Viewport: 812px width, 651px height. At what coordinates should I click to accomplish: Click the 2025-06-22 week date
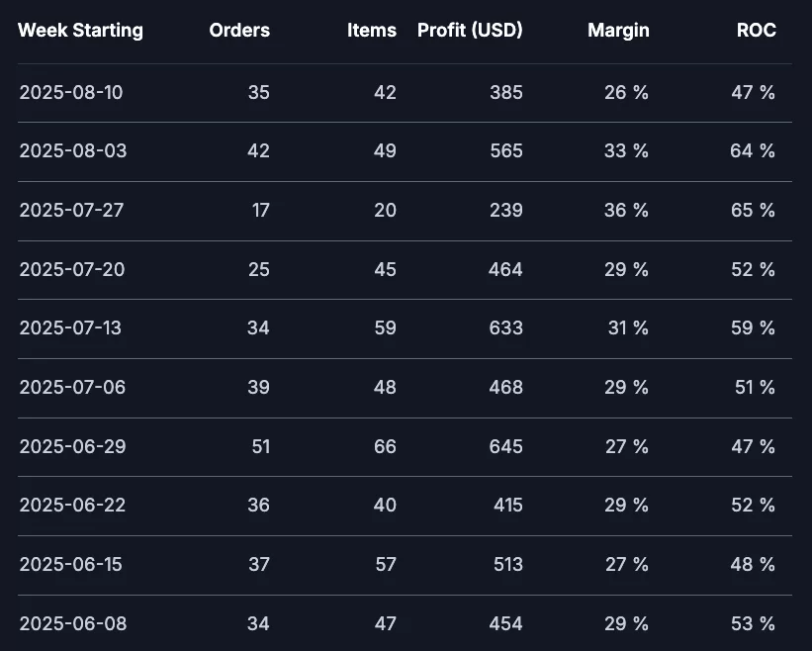(x=72, y=505)
